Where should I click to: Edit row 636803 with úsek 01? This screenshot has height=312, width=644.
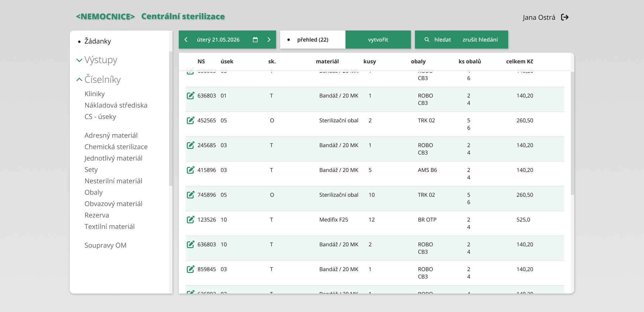point(191,96)
